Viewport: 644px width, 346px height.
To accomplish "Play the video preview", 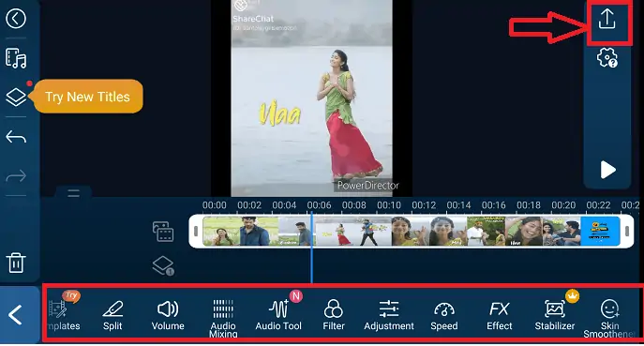I will coord(607,170).
